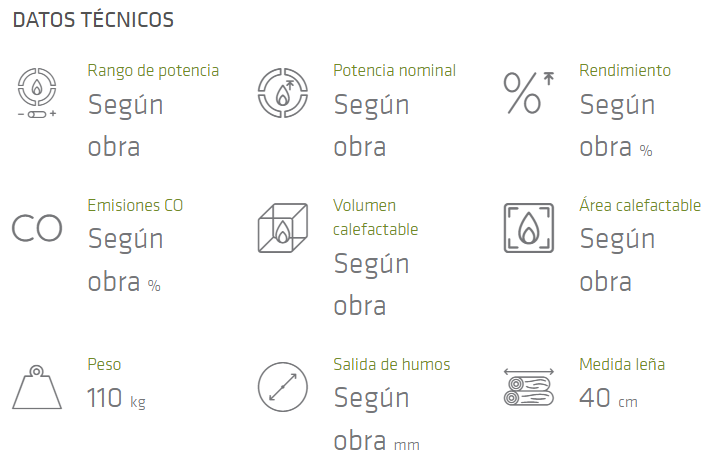The width and height of the screenshot is (720, 470).
Task: Click the smoke outlet diameter icon
Action: (283, 386)
